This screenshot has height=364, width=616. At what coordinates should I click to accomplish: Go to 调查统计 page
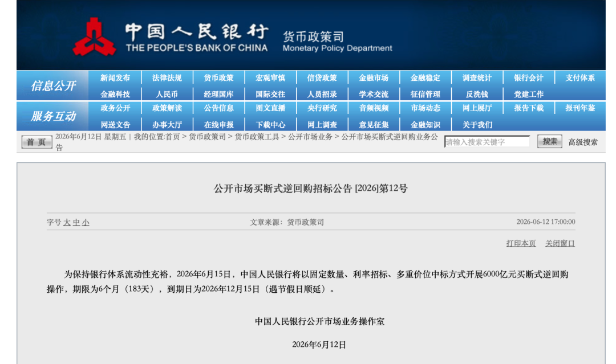pos(477,78)
